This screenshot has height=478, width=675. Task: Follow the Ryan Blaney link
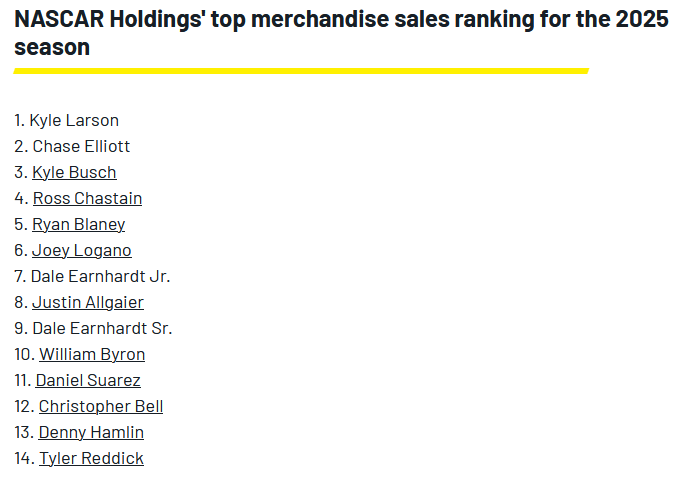click(x=78, y=224)
